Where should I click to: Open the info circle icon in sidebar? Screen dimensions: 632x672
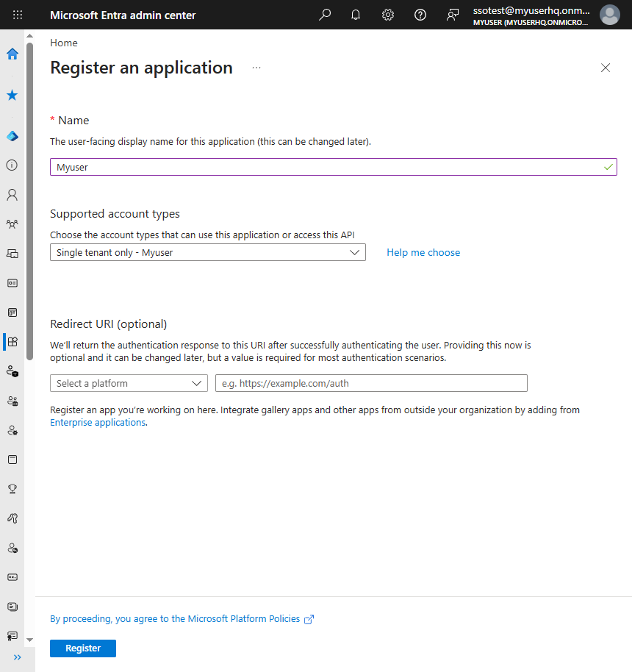point(12,165)
